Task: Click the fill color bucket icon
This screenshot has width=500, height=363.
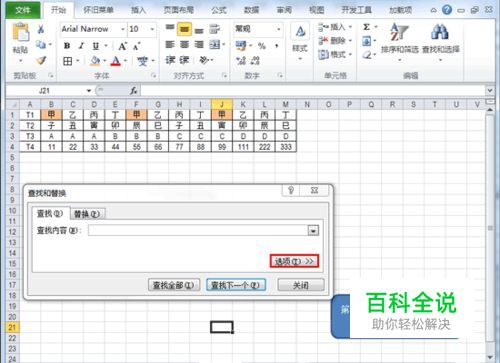Action: [x=96, y=61]
